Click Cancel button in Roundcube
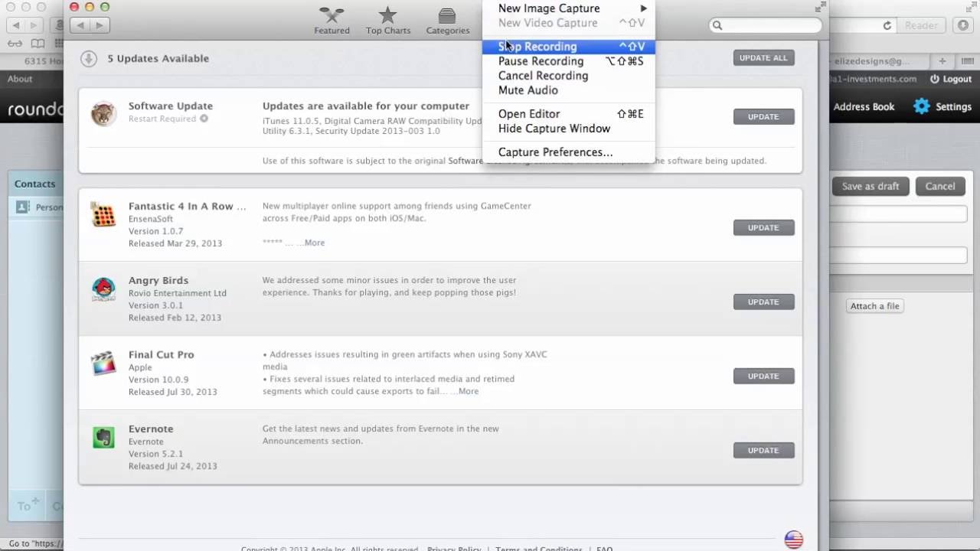 tap(939, 186)
